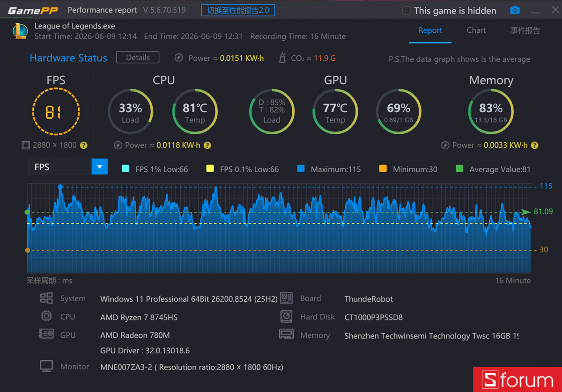Click the CT1000P3PSSD8 disk name

(373, 317)
